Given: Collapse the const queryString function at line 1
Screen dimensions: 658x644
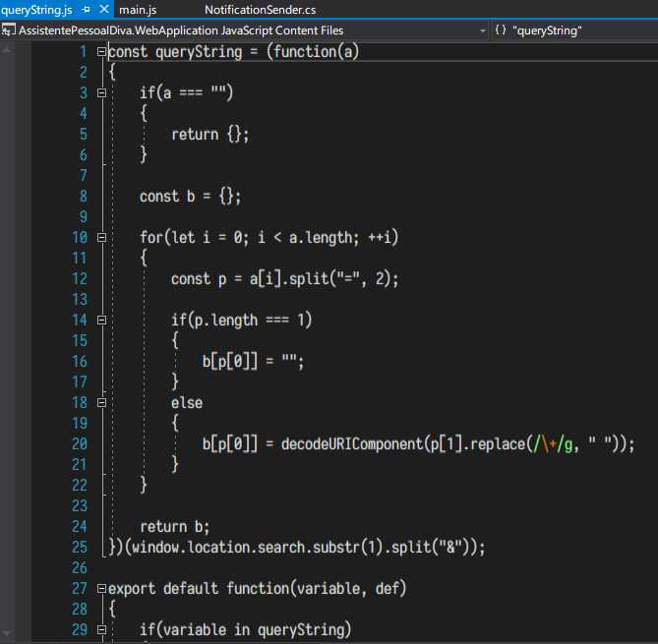Looking at the screenshot, I should click(101, 51).
